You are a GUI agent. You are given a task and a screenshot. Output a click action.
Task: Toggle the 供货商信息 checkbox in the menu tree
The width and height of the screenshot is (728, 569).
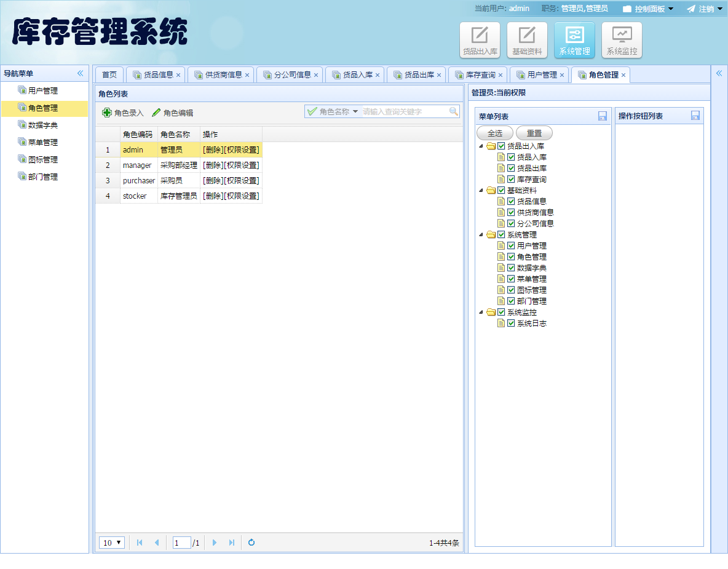coord(511,212)
